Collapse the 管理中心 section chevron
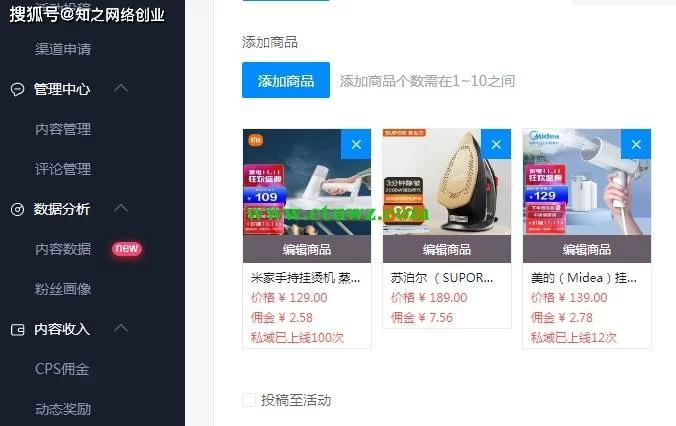 tap(121, 88)
